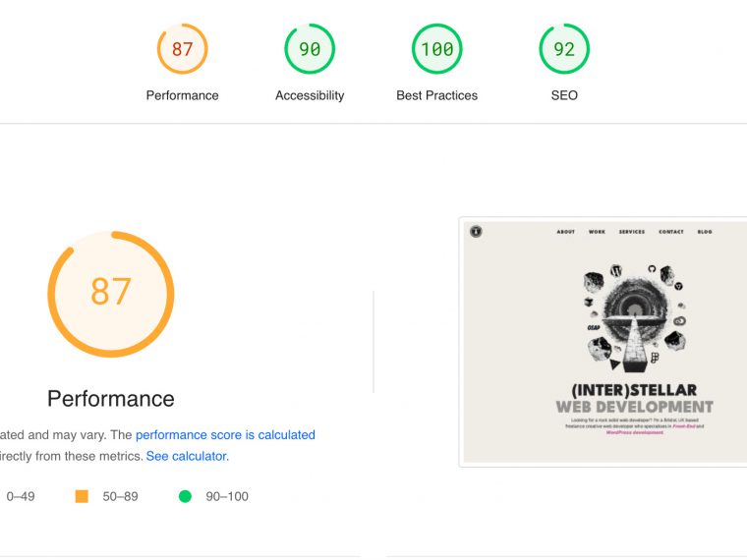Click the BLOG item in the screenshot preview
Image resolution: width=747 pixels, height=560 pixels.
click(705, 232)
